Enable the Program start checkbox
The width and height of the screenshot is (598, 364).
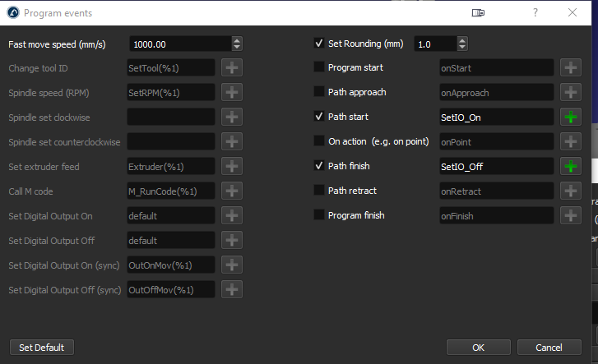[319, 67]
